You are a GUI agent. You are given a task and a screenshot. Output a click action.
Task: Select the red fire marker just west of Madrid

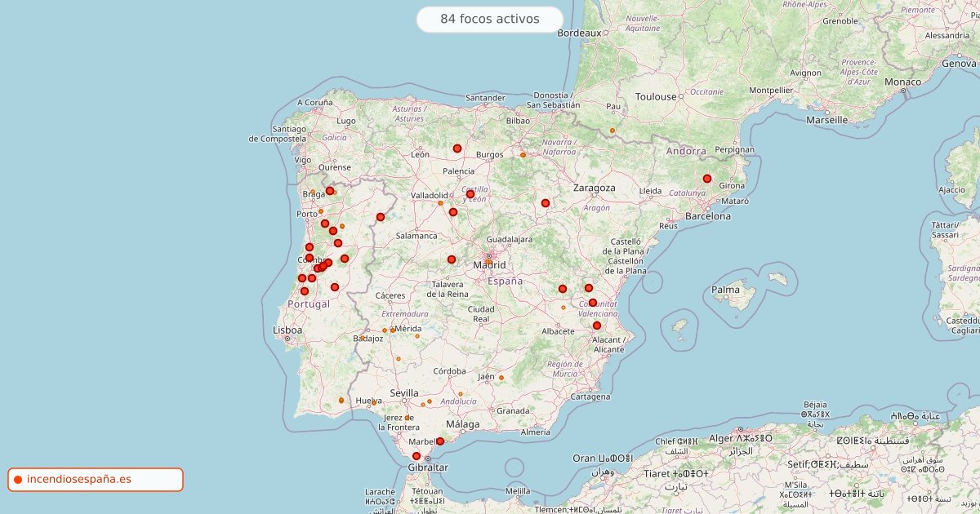(452, 259)
